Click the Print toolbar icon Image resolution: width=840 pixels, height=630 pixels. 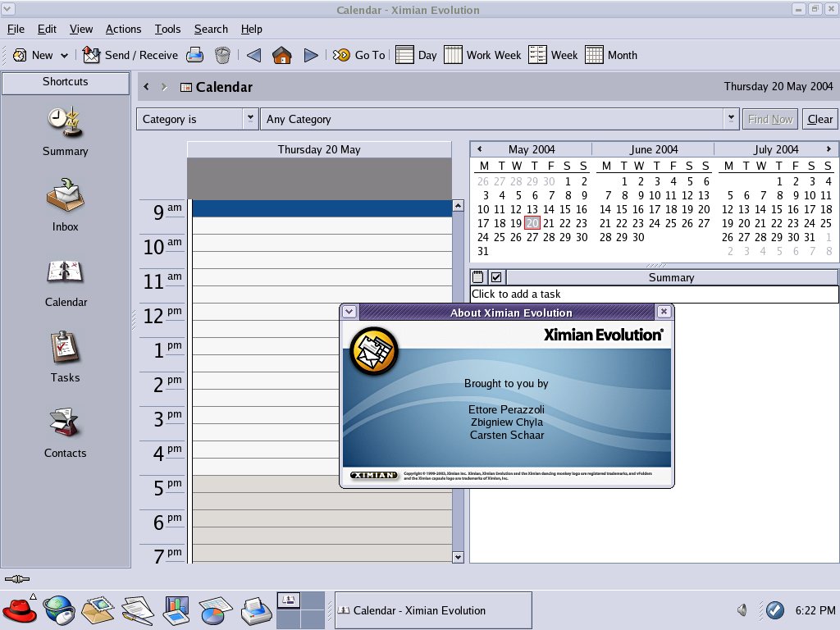click(194, 55)
